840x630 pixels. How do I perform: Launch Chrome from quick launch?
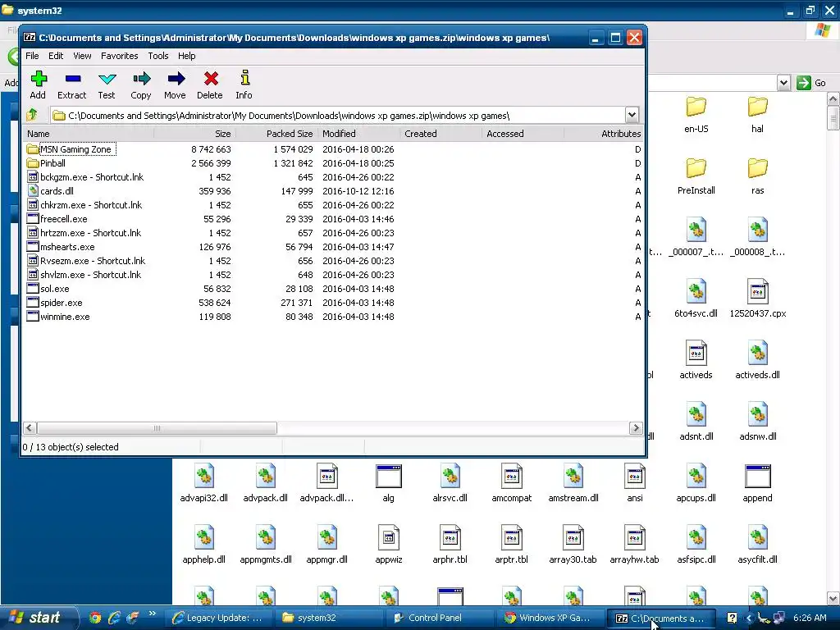click(x=95, y=618)
